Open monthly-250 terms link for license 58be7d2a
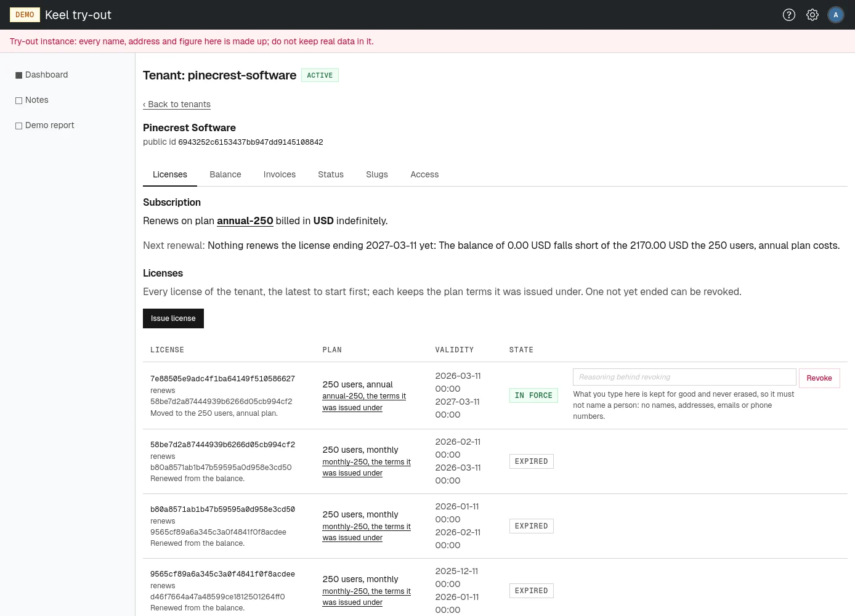 coord(367,468)
